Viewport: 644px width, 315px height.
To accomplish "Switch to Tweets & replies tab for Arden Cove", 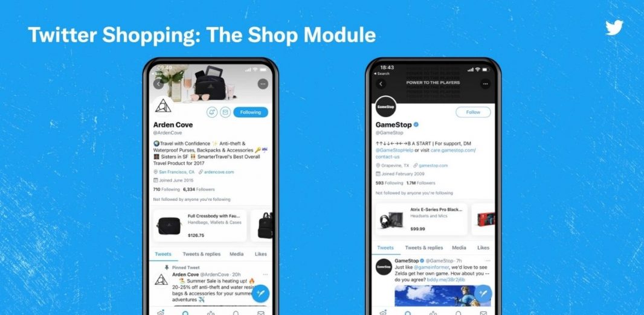I will (x=202, y=254).
